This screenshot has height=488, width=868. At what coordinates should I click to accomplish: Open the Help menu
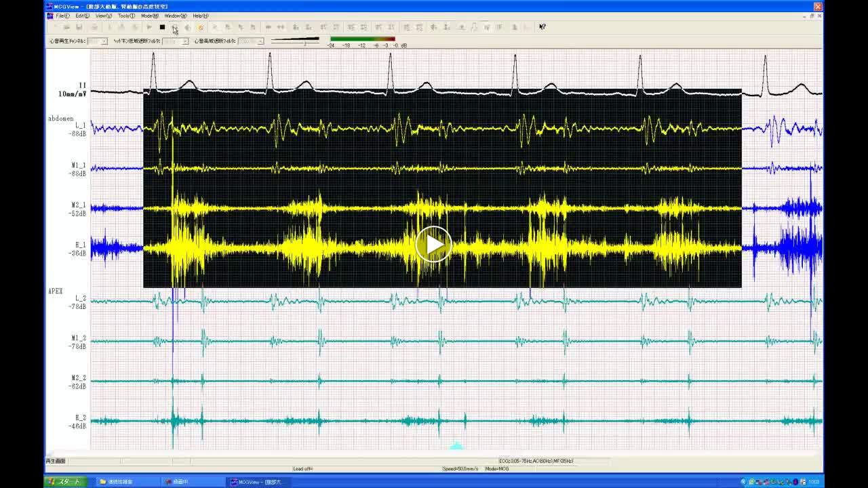(200, 16)
